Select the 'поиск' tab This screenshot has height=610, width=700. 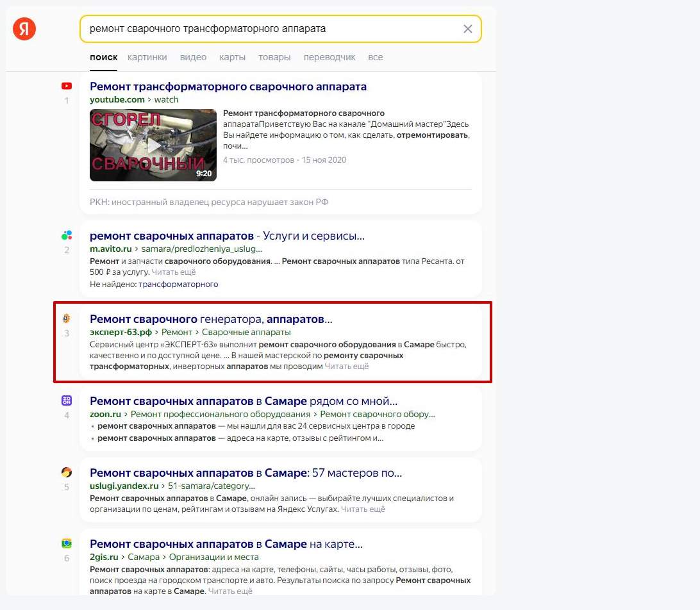coord(104,57)
